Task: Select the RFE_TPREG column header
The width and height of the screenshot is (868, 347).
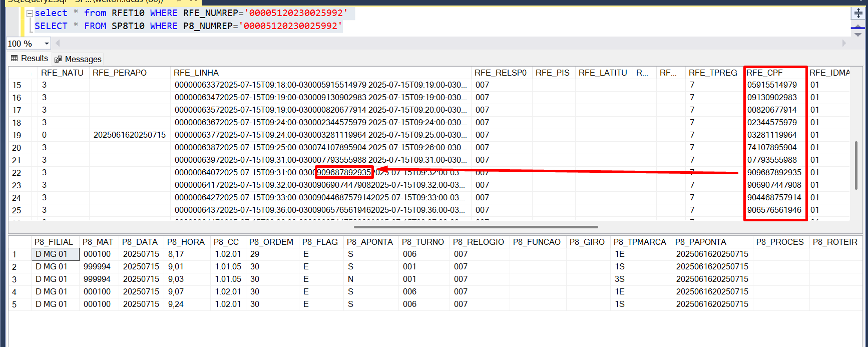Action: click(x=714, y=73)
